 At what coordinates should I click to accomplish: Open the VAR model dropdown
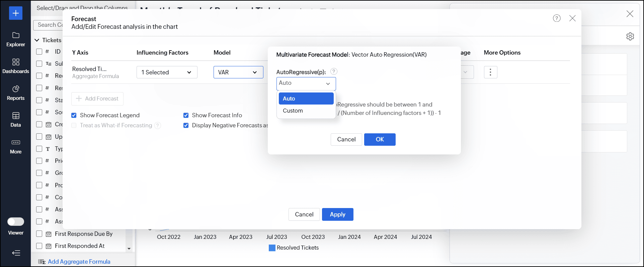coord(238,72)
